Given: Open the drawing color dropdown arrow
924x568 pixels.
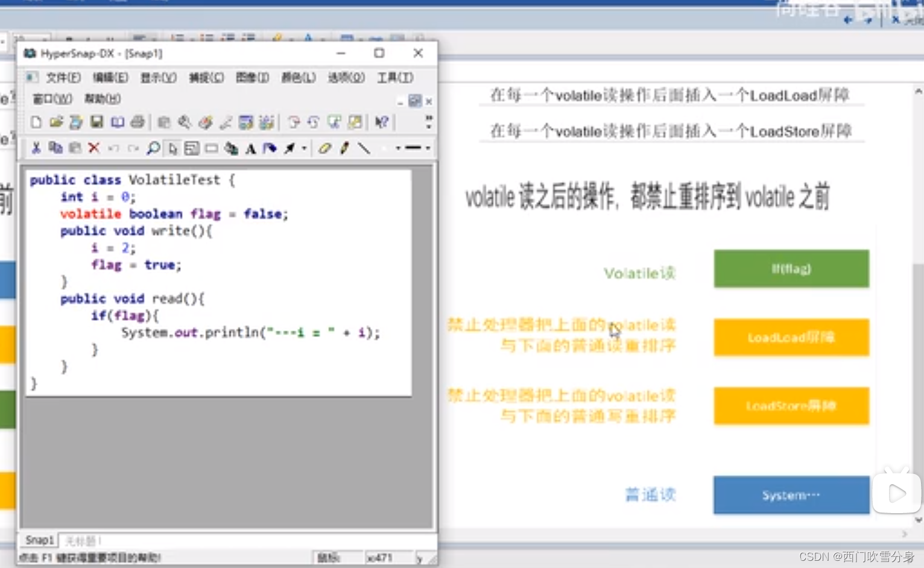Looking at the screenshot, I should click(x=398, y=148).
